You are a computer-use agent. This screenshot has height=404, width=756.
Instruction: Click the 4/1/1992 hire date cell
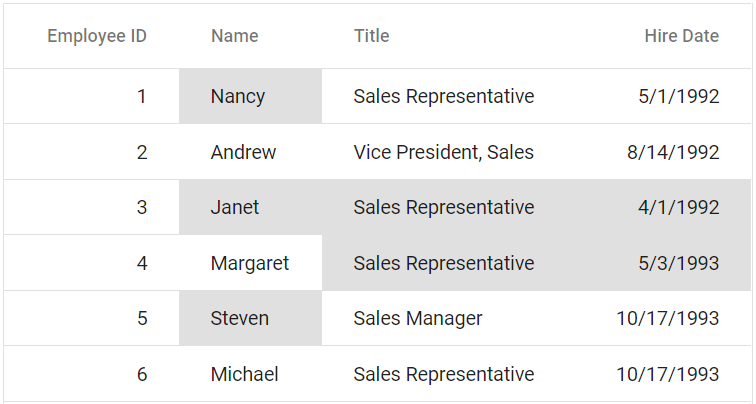(678, 207)
